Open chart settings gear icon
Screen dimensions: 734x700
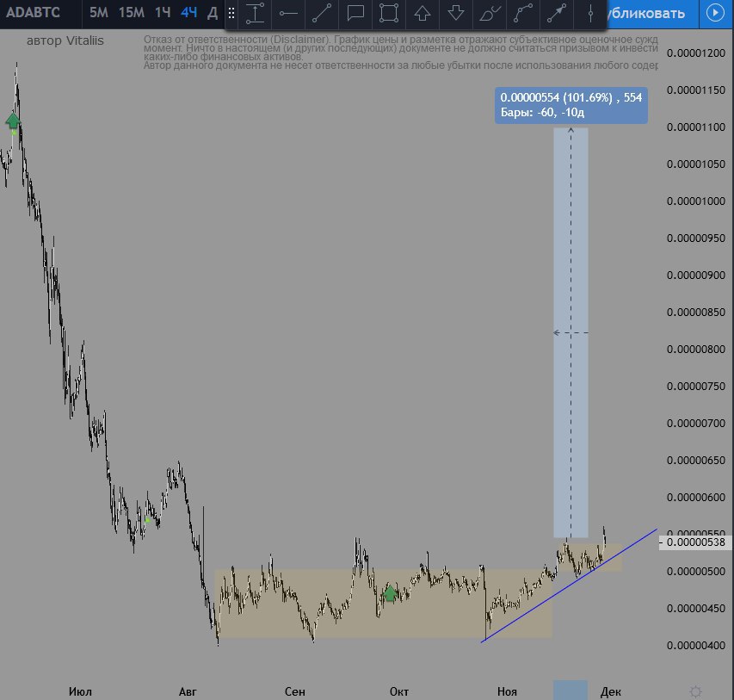(695, 691)
